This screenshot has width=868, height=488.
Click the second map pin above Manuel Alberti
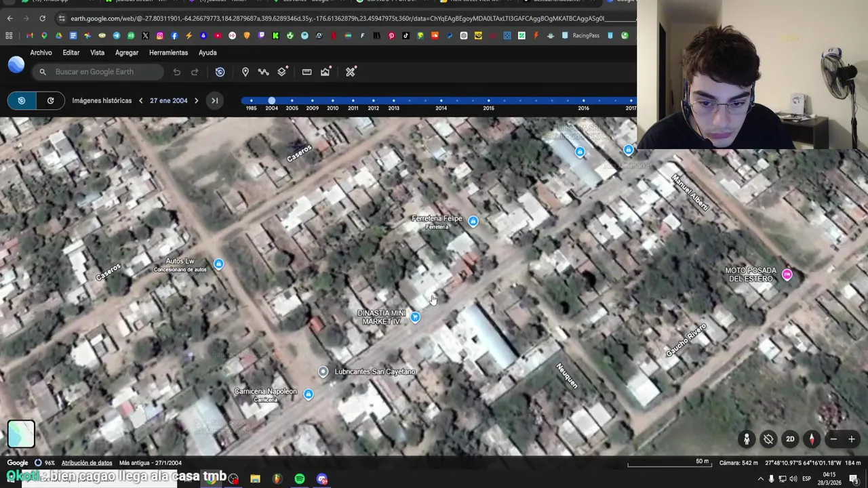tap(629, 150)
